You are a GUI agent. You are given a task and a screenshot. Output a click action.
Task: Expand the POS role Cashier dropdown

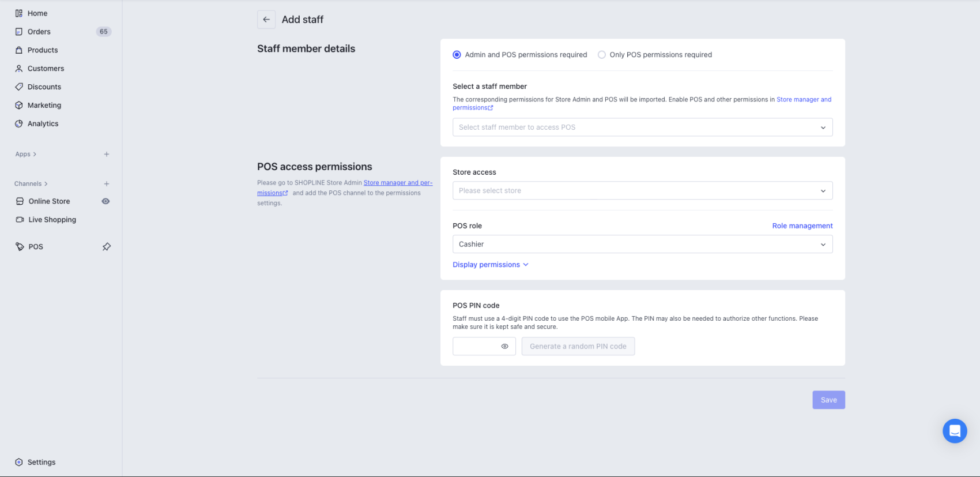642,245
